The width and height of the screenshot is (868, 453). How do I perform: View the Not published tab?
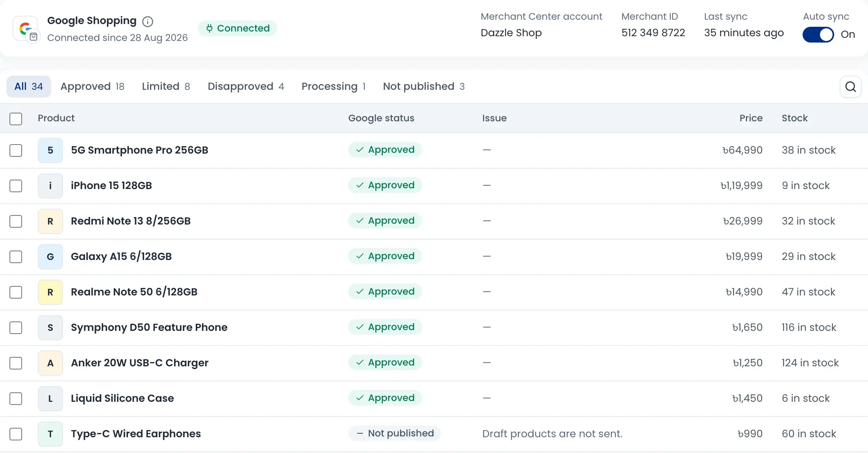[424, 87]
